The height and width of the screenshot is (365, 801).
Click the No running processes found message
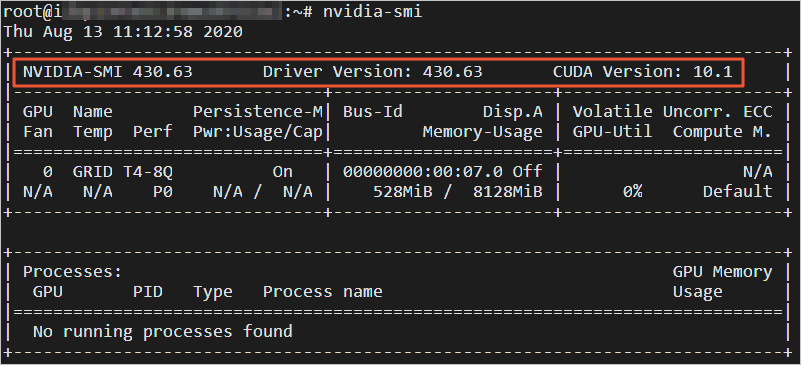[x=162, y=332]
